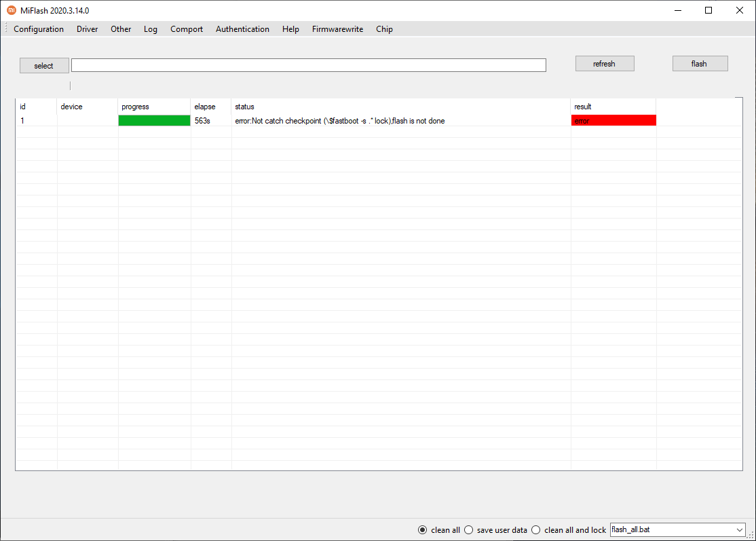Select 'clean all and lock' radio option
Image resolution: width=756 pixels, height=541 pixels.
(535, 529)
